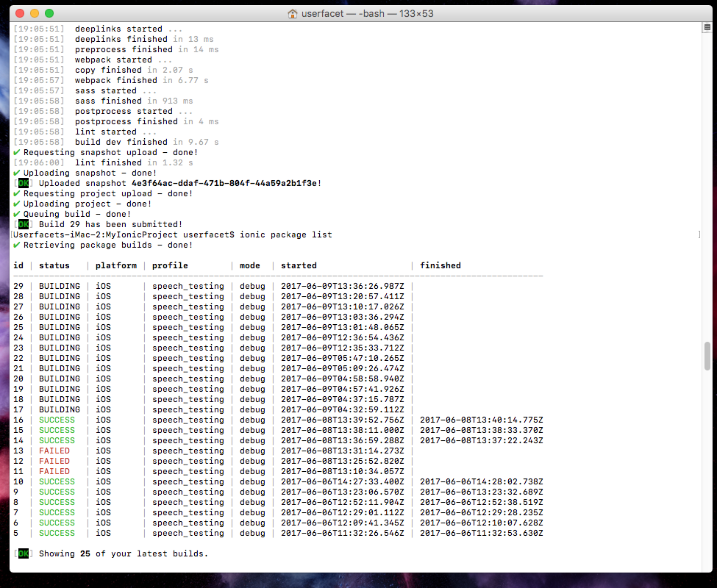Click the split pane icon above the scrollbar
Viewport: 717px width, 588px height.
point(707,28)
